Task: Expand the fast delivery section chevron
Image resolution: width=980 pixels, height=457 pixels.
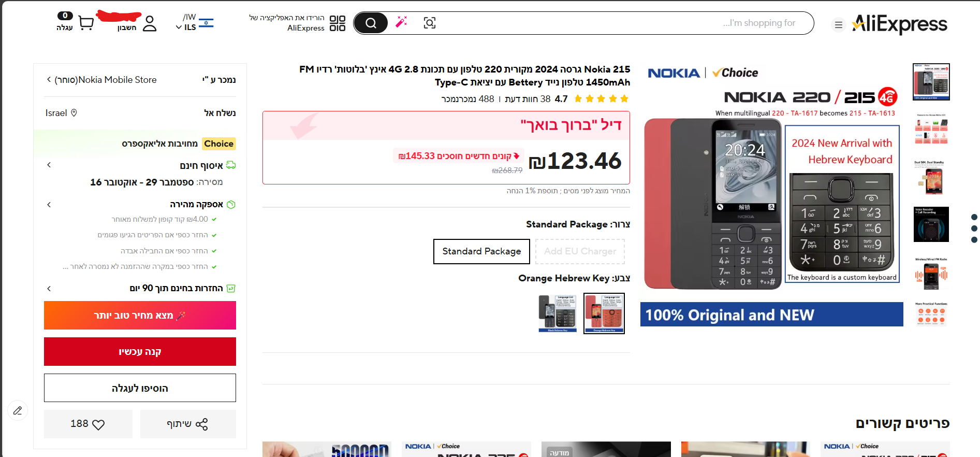Action: (49, 205)
